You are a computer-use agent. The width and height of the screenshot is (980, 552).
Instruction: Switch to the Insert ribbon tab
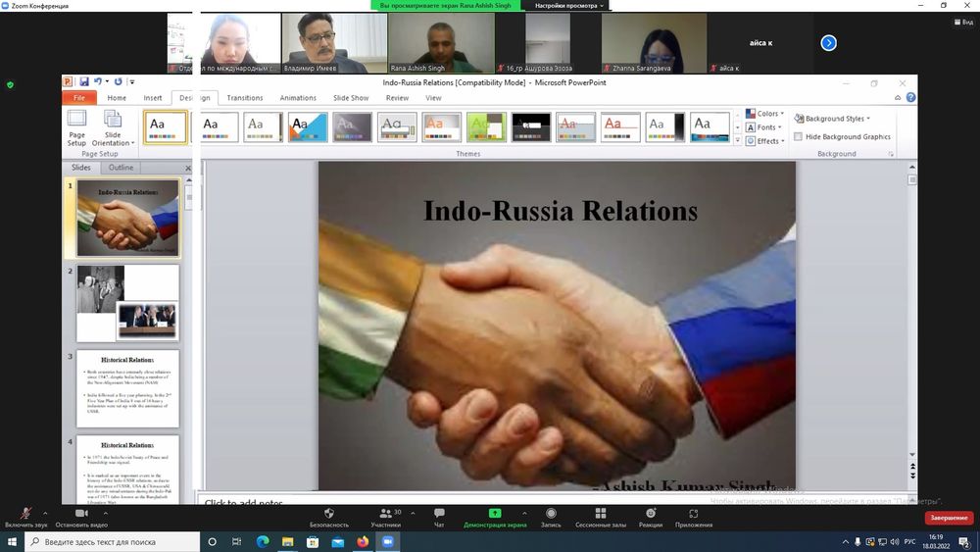[x=153, y=97]
